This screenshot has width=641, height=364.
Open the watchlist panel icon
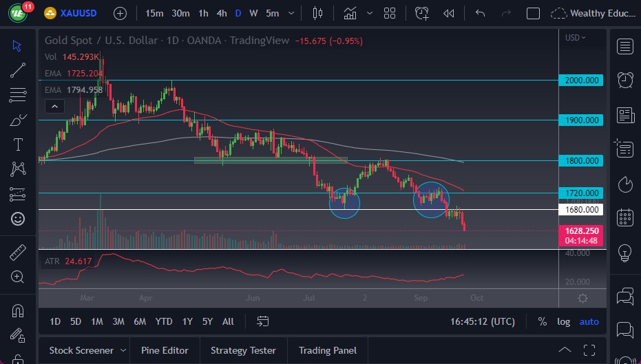625,46
